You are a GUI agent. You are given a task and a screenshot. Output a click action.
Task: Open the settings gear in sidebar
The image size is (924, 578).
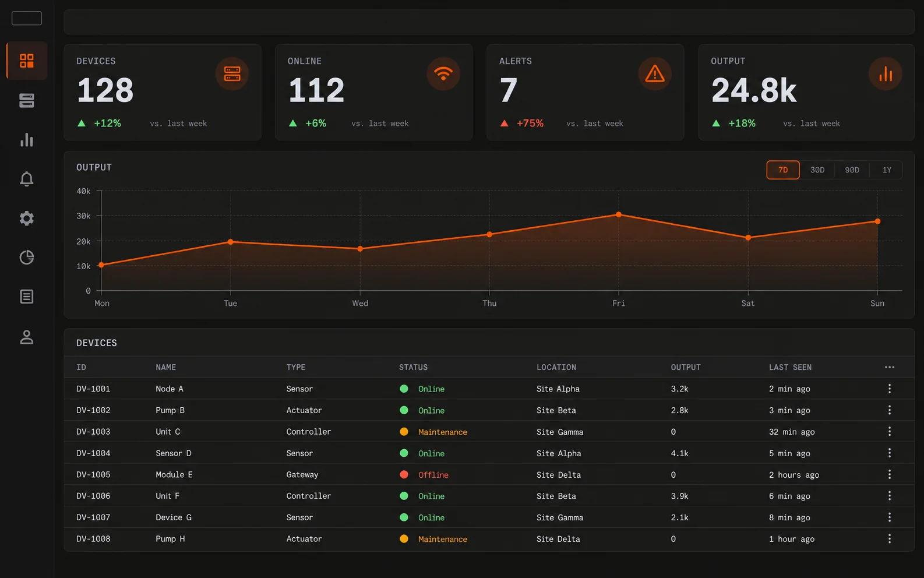(x=27, y=218)
